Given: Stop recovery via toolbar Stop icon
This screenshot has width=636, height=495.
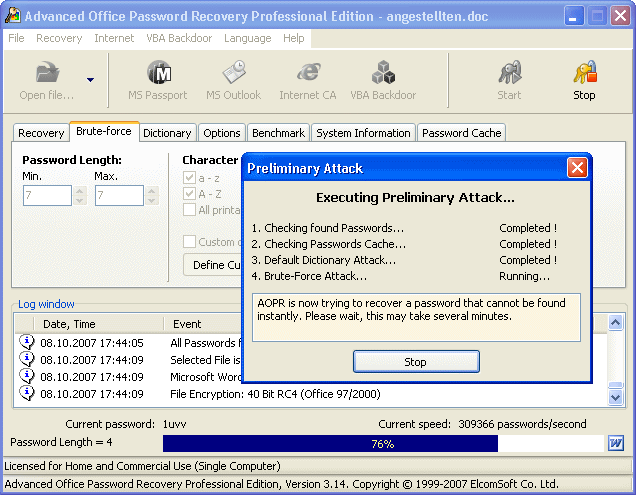Looking at the screenshot, I should click(585, 72).
